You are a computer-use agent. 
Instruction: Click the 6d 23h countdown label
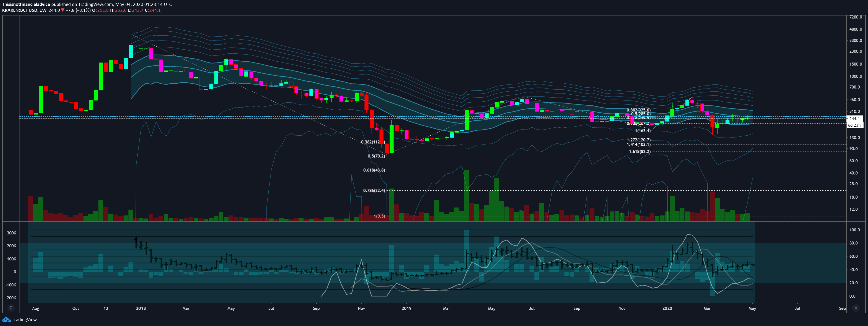click(x=854, y=125)
